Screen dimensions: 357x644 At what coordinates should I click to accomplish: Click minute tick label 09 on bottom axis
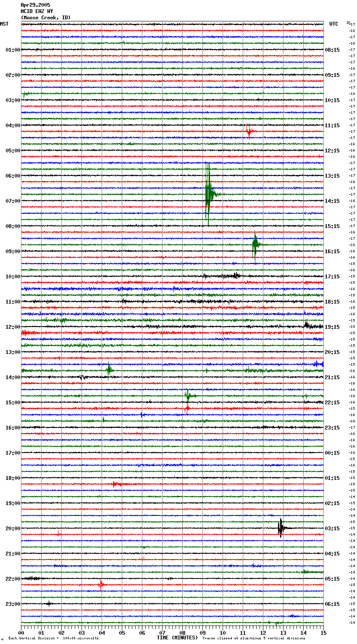pyautogui.click(x=202, y=633)
